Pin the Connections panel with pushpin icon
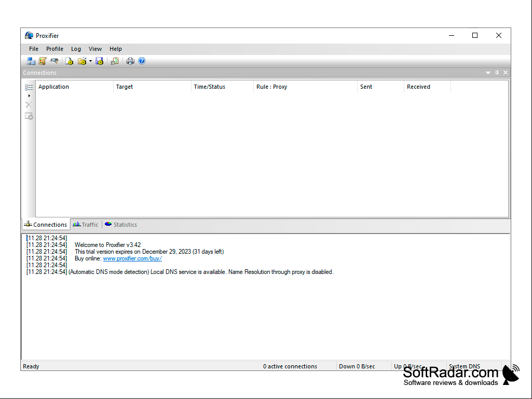The width and height of the screenshot is (532, 399). pos(497,73)
